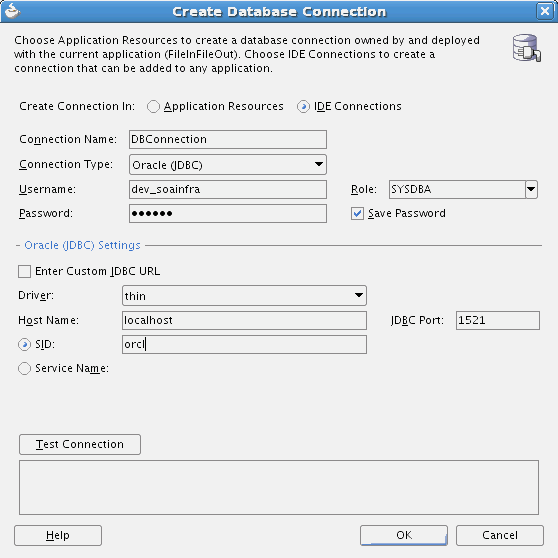
Task: Select the Application Resources radio button
Action: click(x=153, y=106)
